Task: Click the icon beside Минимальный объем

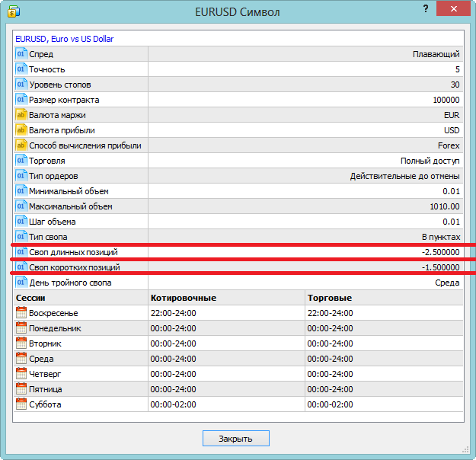Action: tap(21, 191)
